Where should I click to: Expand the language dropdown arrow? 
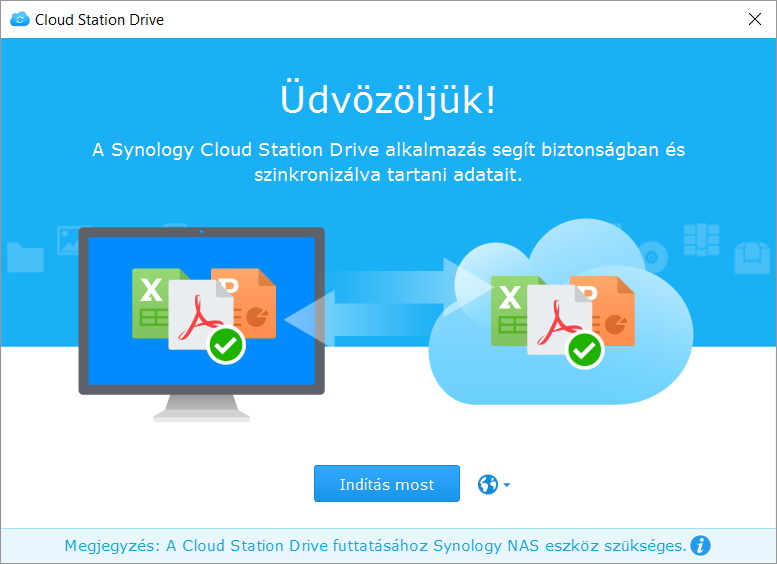[x=507, y=485]
